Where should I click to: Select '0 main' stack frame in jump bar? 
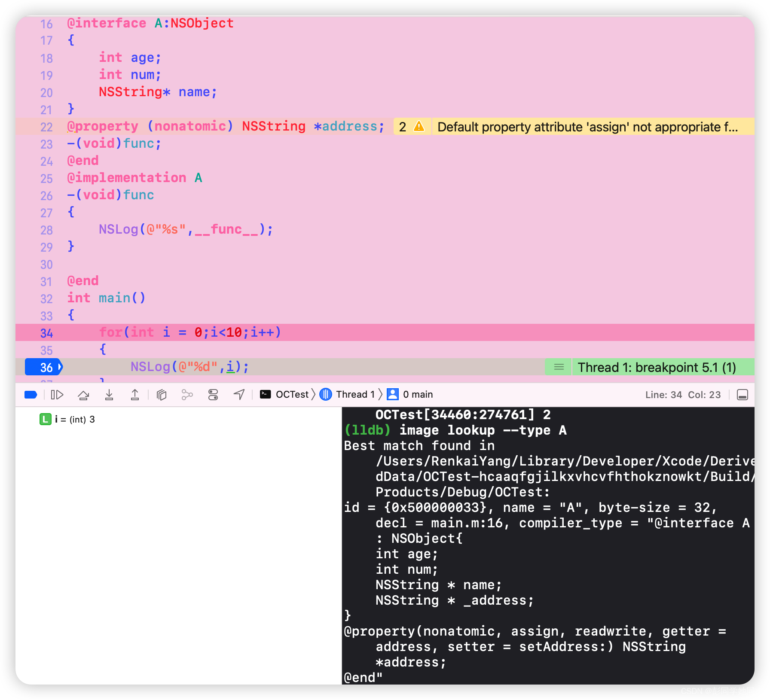(410, 394)
